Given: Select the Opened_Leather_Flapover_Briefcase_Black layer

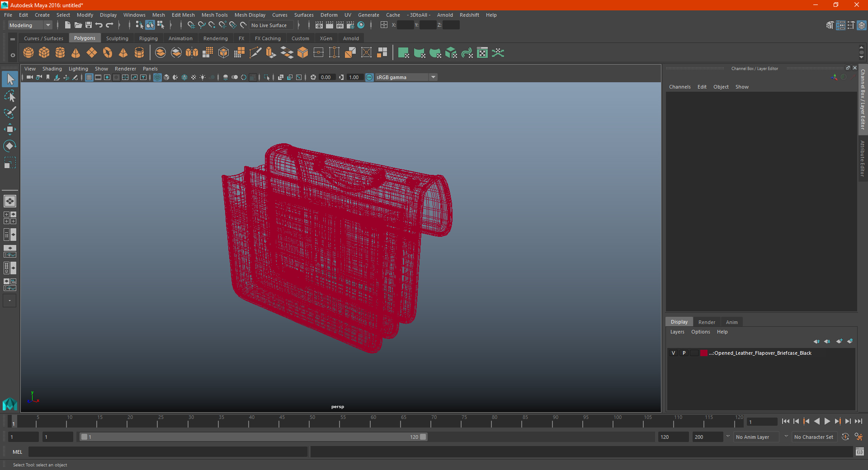Looking at the screenshot, I should tap(761, 353).
